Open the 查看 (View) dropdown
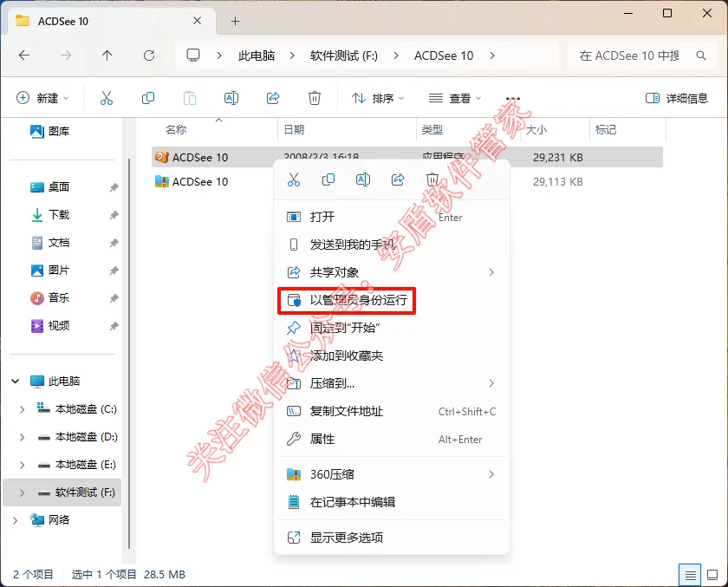The width and height of the screenshot is (728, 587). [454, 98]
